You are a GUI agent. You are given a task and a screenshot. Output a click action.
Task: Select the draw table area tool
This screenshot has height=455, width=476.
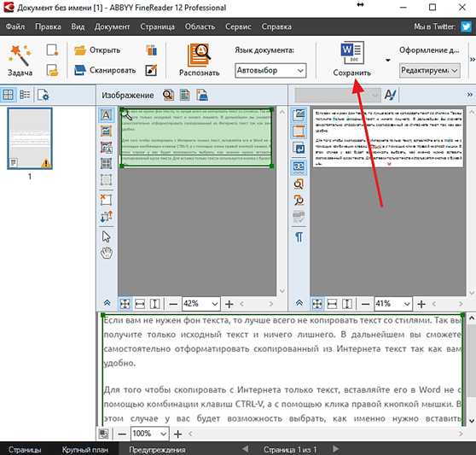tap(106, 164)
